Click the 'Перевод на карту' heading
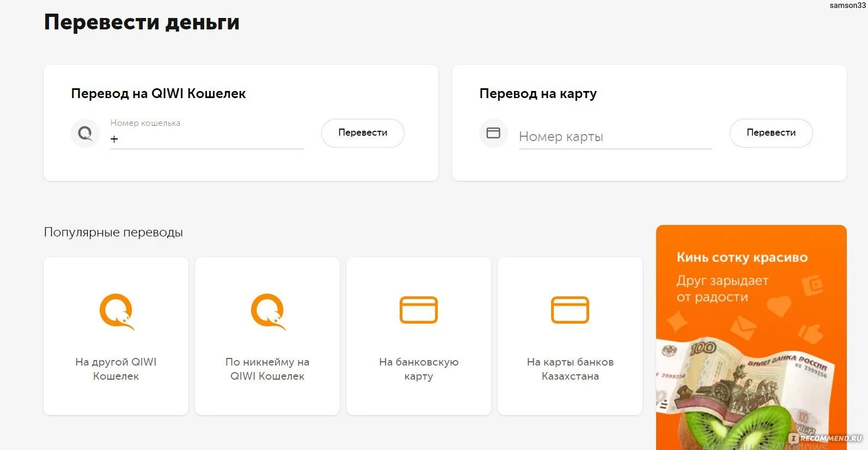The width and height of the screenshot is (868, 450). coord(538,94)
